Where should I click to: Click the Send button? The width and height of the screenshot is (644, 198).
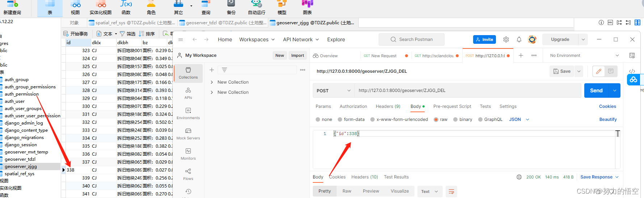coord(597,90)
